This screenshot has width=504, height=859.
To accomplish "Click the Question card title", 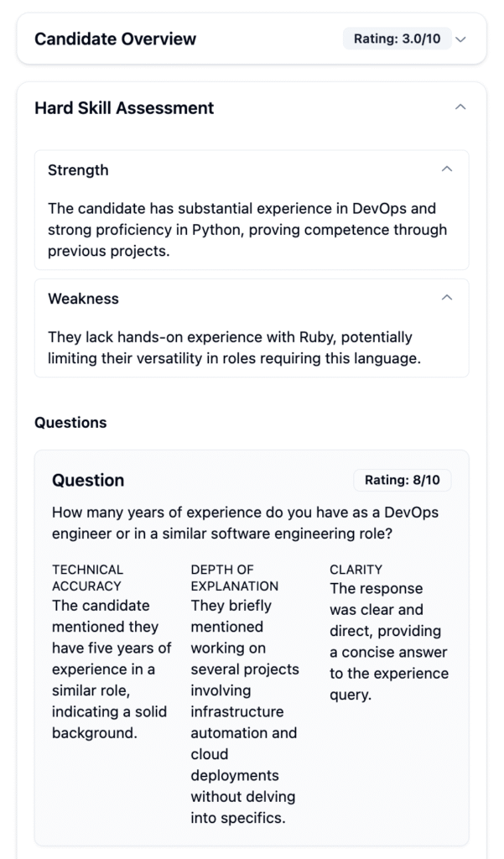I will (88, 480).
